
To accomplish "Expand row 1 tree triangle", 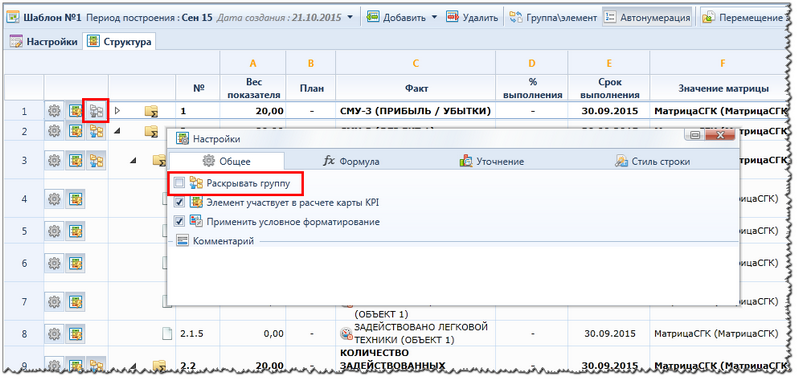I will click(118, 111).
